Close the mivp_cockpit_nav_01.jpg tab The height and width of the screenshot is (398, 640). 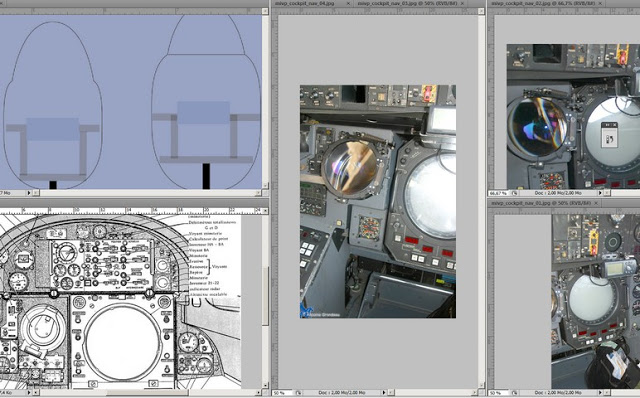[596, 203]
